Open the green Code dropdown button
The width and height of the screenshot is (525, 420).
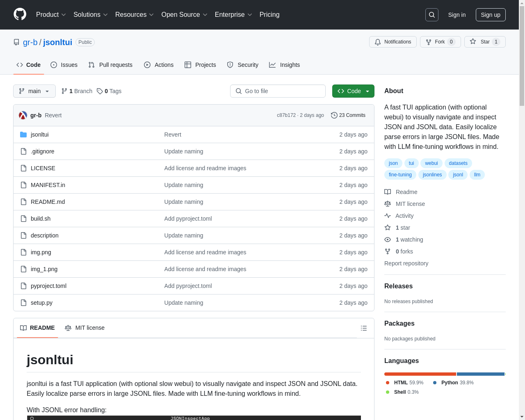(353, 91)
